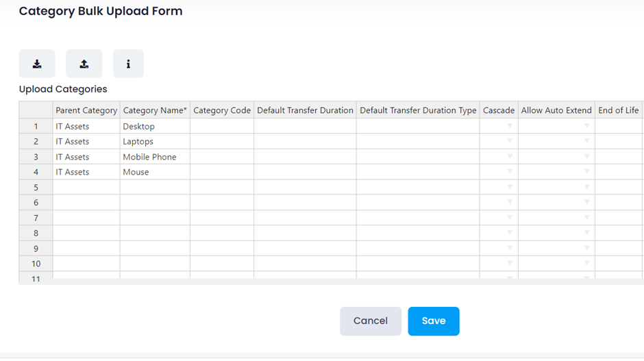Click the upload file icon button
Screen dimensions: 644x361
click(x=84, y=64)
